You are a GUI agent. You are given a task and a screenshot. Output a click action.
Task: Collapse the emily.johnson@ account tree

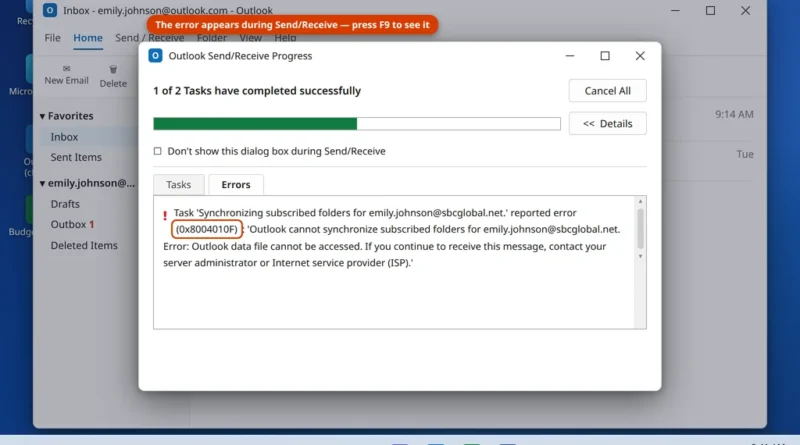(x=42, y=183)
